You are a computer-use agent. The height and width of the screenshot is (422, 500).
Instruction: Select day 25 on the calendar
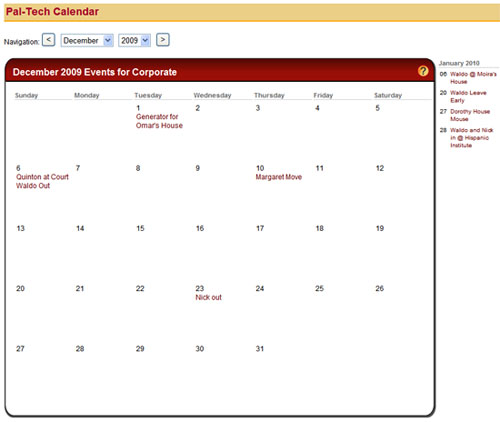pyautogui.click(x=319, y=288)
